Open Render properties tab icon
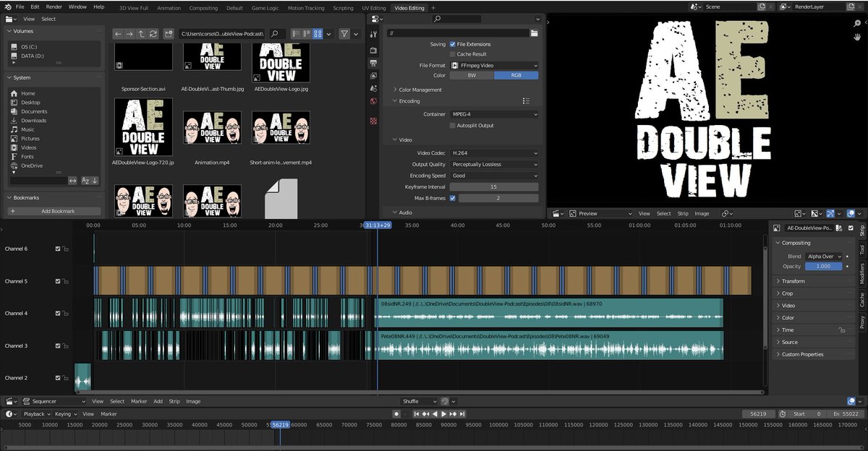Image resolution: width=868 pixels, height=451 pixels. coord(373,51)
